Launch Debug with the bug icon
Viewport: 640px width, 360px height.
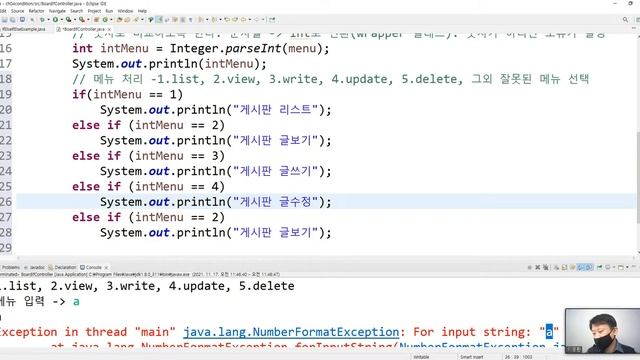[x=42, y=20]
